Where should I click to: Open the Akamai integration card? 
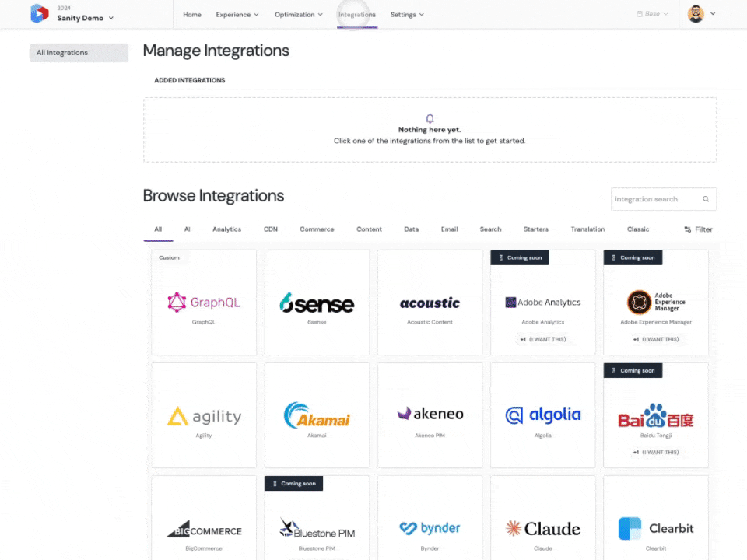click(x=317, y=415)
